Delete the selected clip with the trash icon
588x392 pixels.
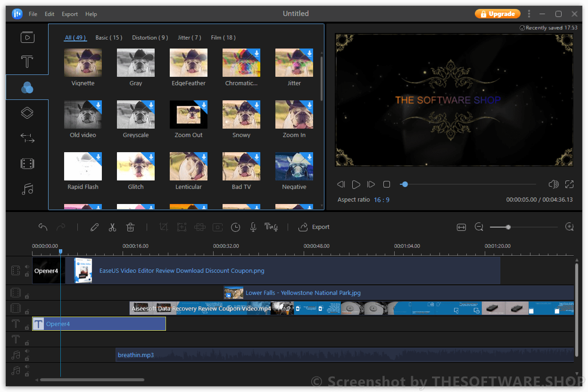(x=131, y=227)
